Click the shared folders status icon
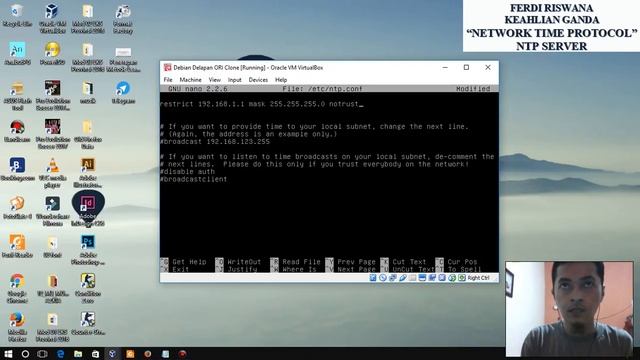The image size is (640, 360). [413, 278]
